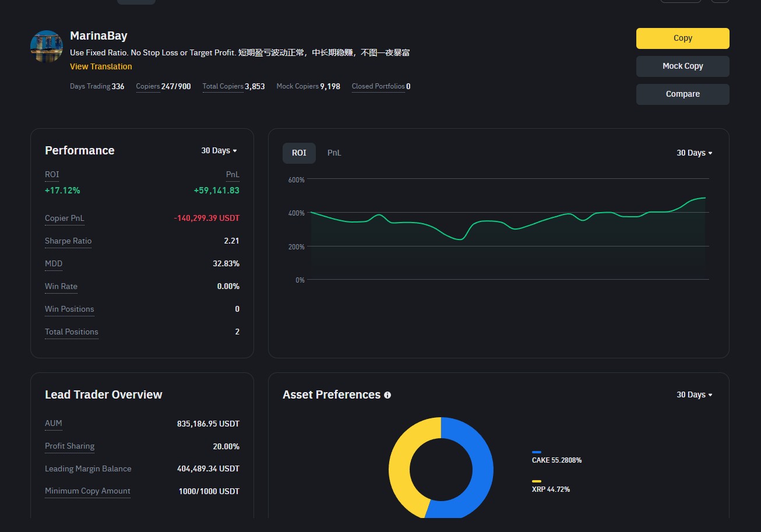
Task: Click the MDD label
Action: click(54, 264)
